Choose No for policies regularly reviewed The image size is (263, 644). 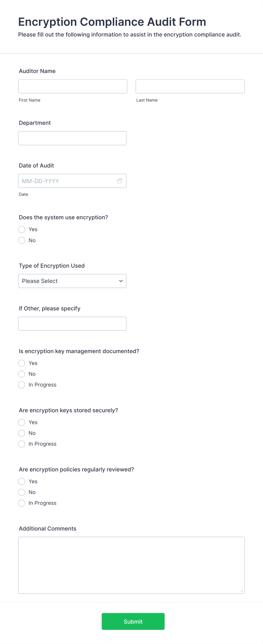[x=22, y=492]
